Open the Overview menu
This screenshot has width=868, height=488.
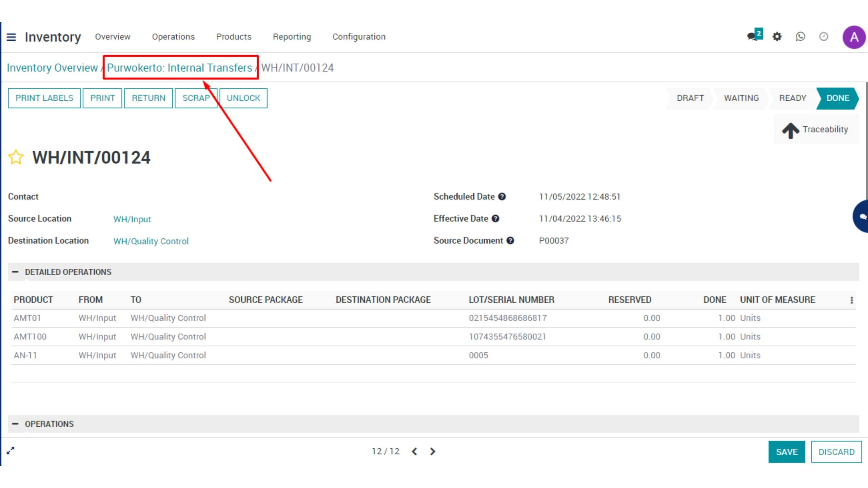coord(113,37)
